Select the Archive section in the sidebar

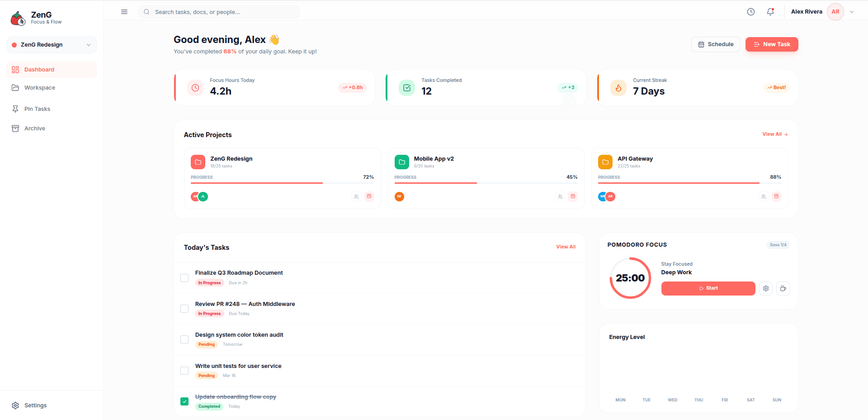[x=34, y=128]
